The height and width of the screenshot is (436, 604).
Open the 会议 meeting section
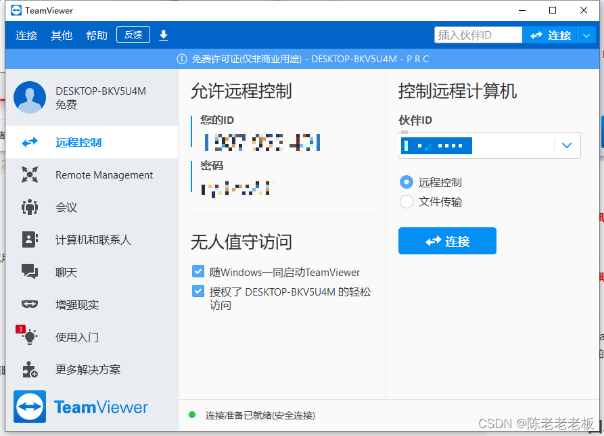(x=92, y=207)
